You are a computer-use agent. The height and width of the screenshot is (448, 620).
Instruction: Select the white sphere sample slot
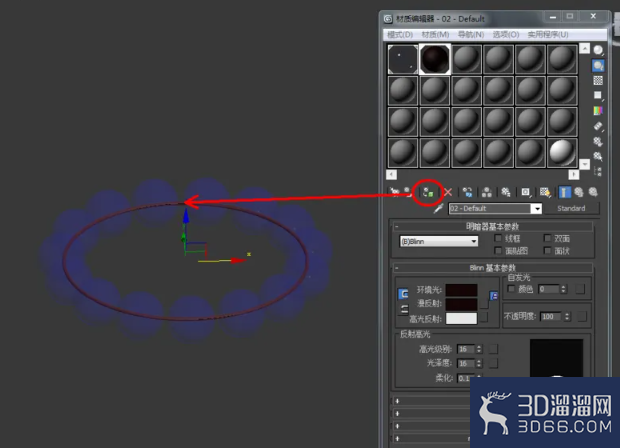(562, 153)
